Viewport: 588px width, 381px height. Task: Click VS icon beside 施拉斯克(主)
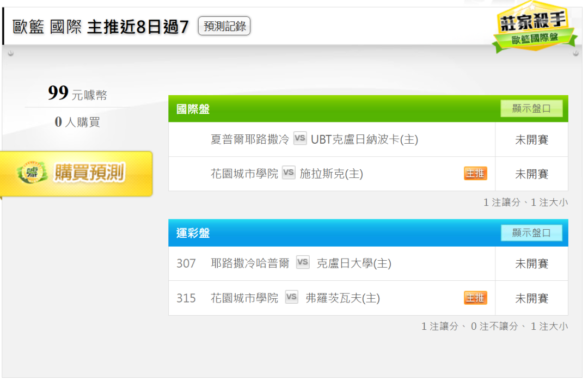point(289,173)
